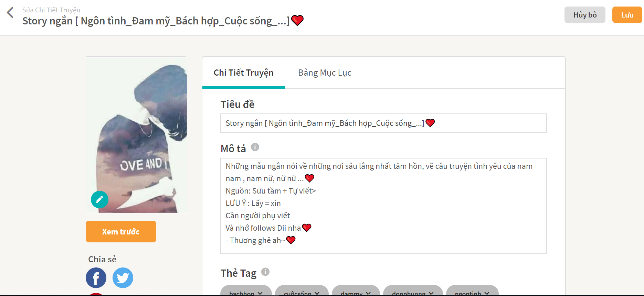Focus the Mô tả description text area
This screenshot has width=644, height=296.
point(383,206)
